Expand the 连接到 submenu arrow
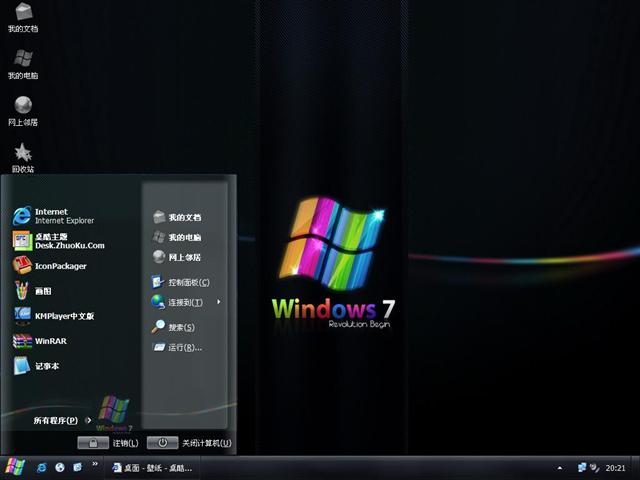 click(219, 302)
